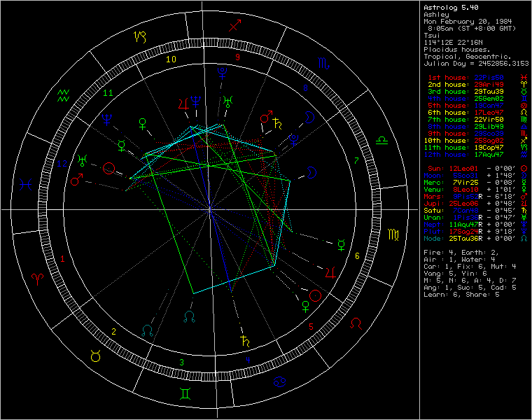Image resolution: width=532 pixels, height=420 pixels.
Task: Select the red Mars glyph in house 12
Action: pos(77,179)
